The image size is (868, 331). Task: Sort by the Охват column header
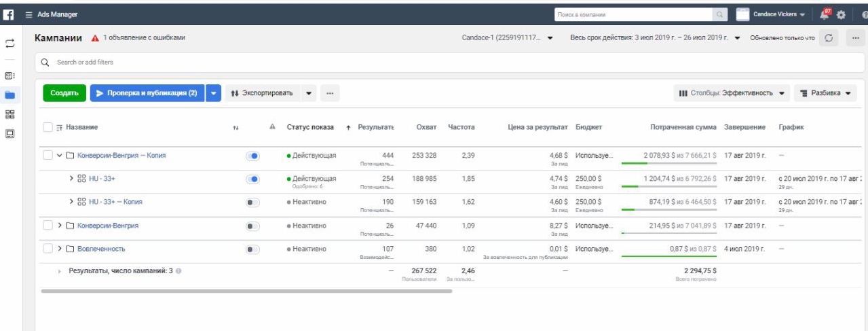coord(426,127)
